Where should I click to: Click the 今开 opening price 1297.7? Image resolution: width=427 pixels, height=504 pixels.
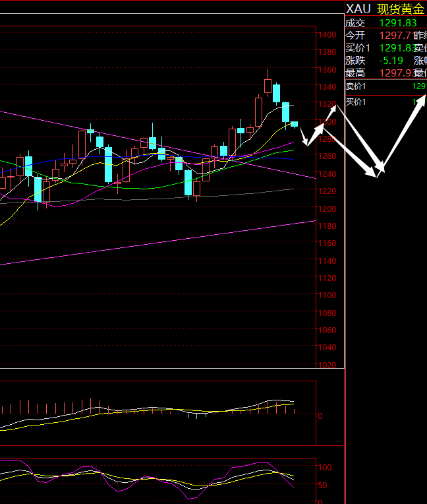point(395,35)
